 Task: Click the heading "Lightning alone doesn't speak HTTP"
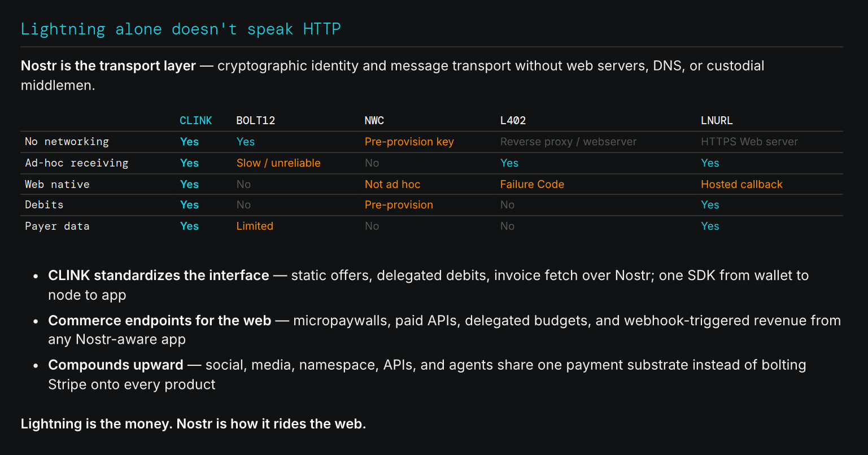tap(181, 29)
